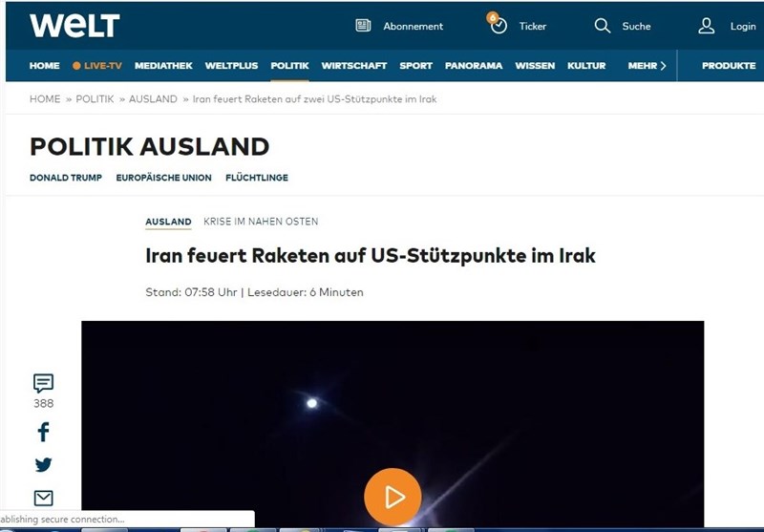Viewport: 764px width, 532px height.
Task: Click Suche link text
Action: pyautogui.click(x=636, y=27)
